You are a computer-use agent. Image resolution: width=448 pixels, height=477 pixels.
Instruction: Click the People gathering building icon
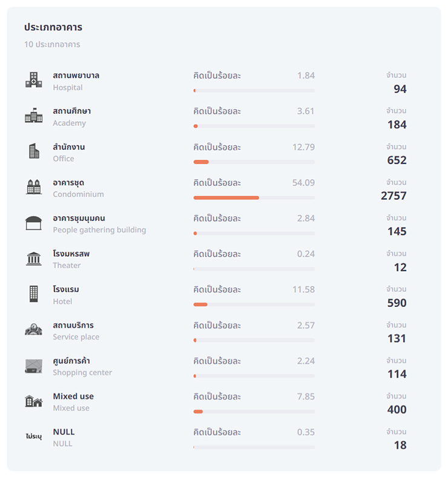tap(33, 223)
